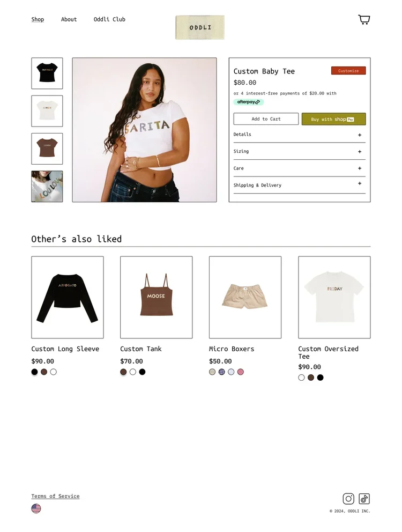The image size is (402, 532).
Task: Open the Shop menu item
Action: click(38, 19)
